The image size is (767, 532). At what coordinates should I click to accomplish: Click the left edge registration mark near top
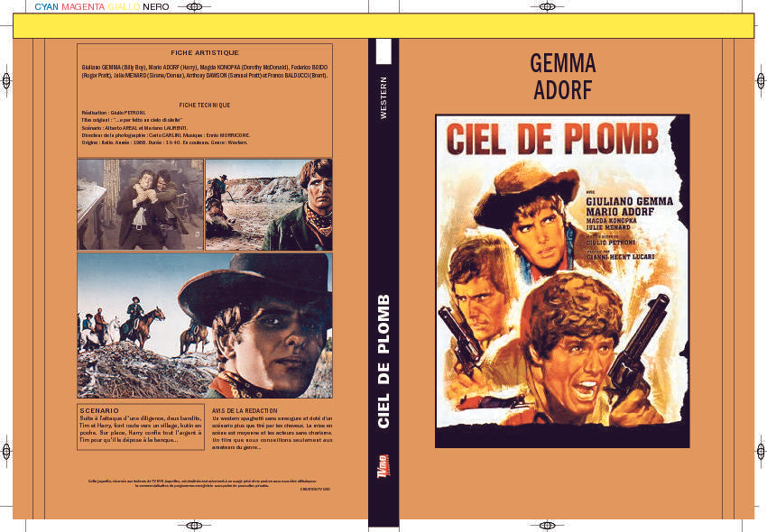click(x=6, y=80)
